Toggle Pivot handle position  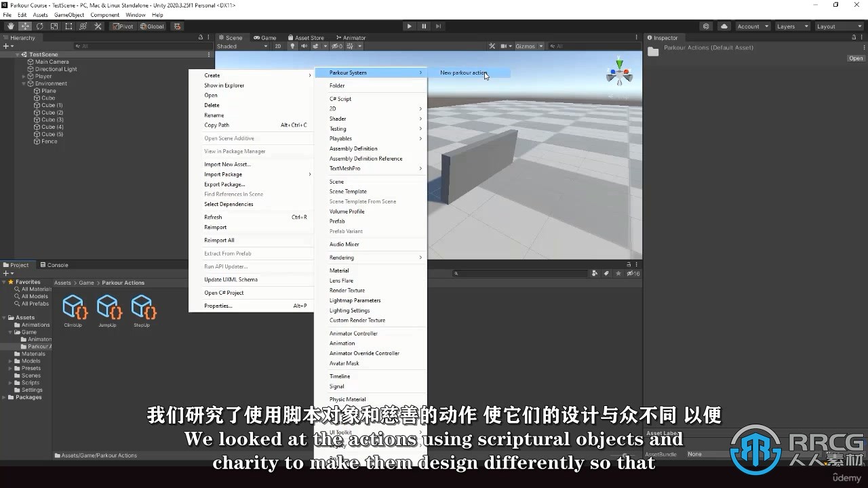coord(123,26)
